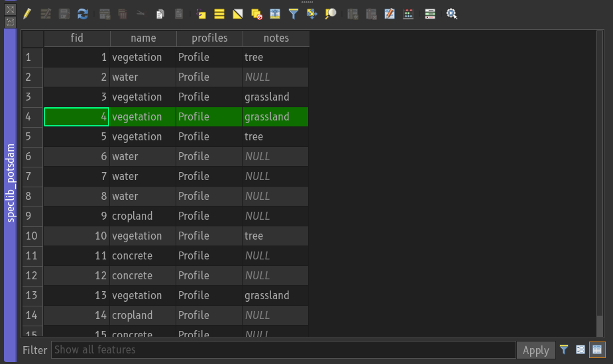Viewport: 613px width, 364px height.
Task: Click name cell 'cropland' in row 14
Action: click(143, 315)
